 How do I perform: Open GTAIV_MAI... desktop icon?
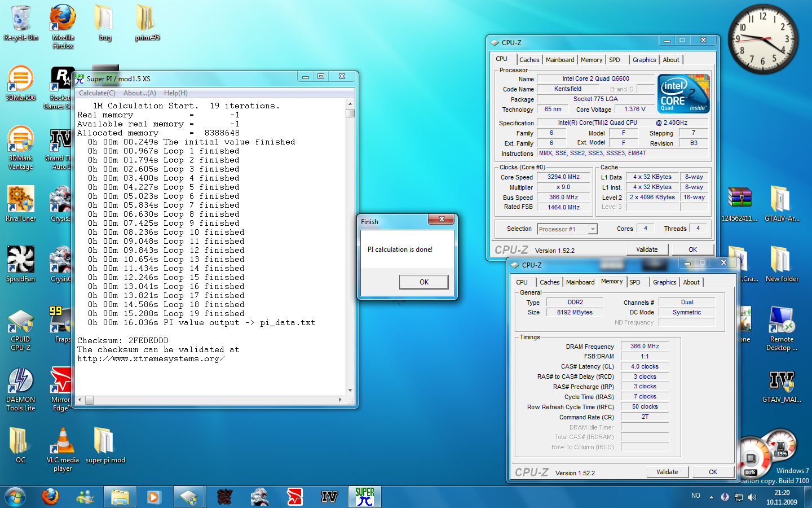782,387
